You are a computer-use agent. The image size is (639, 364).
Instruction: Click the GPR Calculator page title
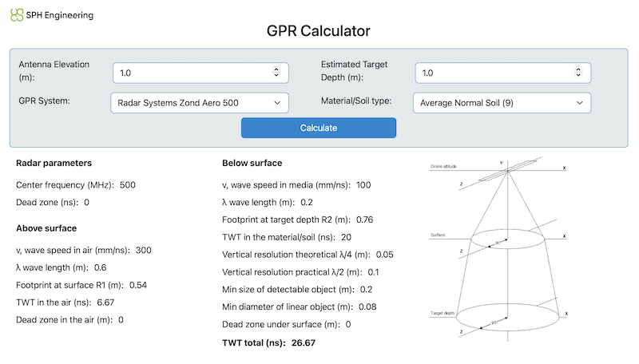319,32
